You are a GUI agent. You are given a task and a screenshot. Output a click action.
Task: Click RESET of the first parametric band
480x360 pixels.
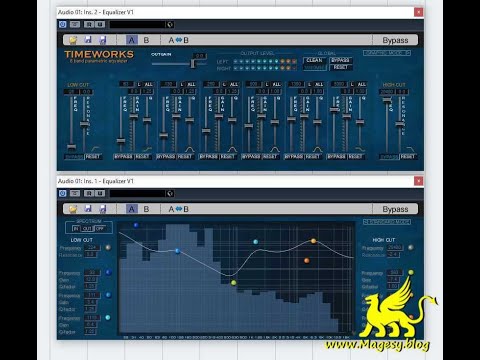(142, 157)
